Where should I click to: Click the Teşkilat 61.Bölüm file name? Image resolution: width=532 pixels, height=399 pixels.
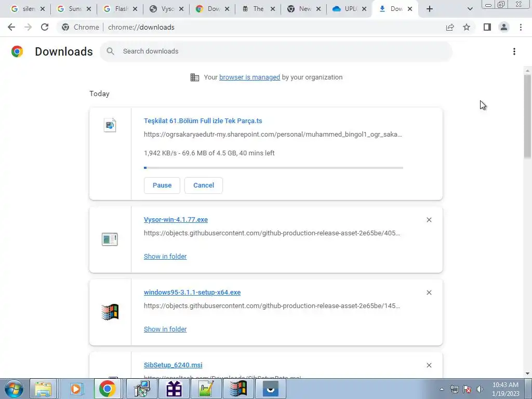point(203,121)
